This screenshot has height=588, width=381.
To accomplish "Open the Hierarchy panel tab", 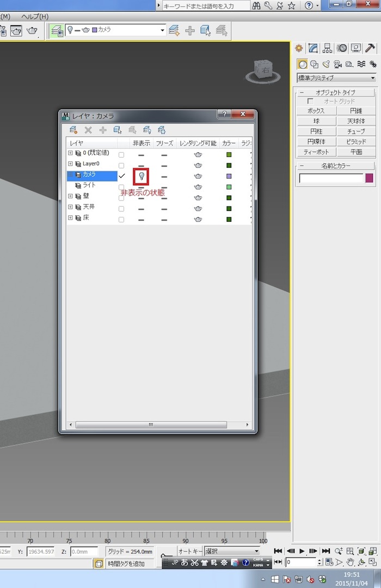I will (327, 48).
